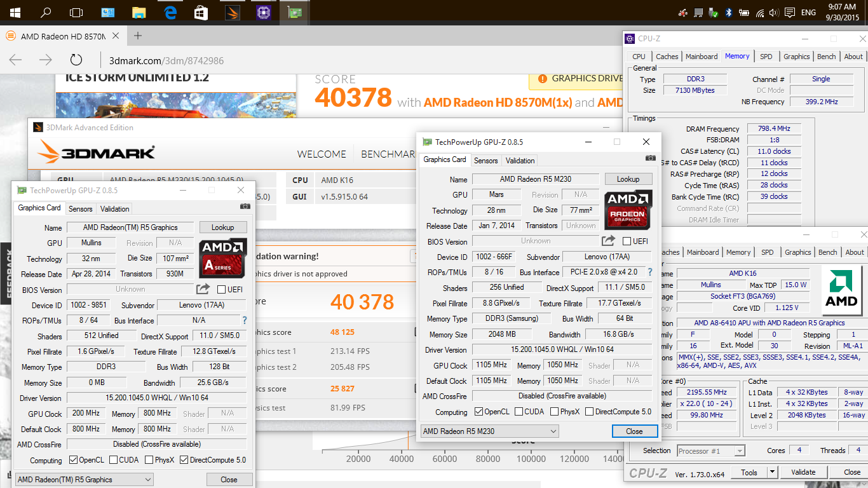Open the Windows Store taskbar icon

pyautogui.click(x=201, y=12)
